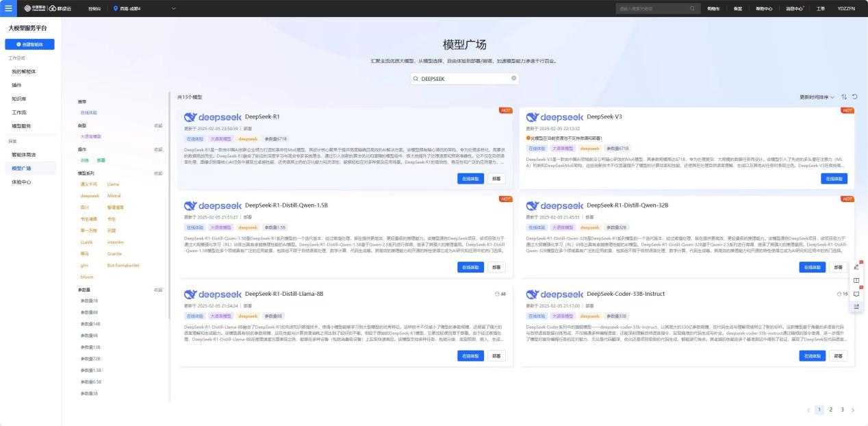Click 在线体验 button on DeepSeek-R1 card
Viewport: 868px width, 426px height.
coord(470,179)
